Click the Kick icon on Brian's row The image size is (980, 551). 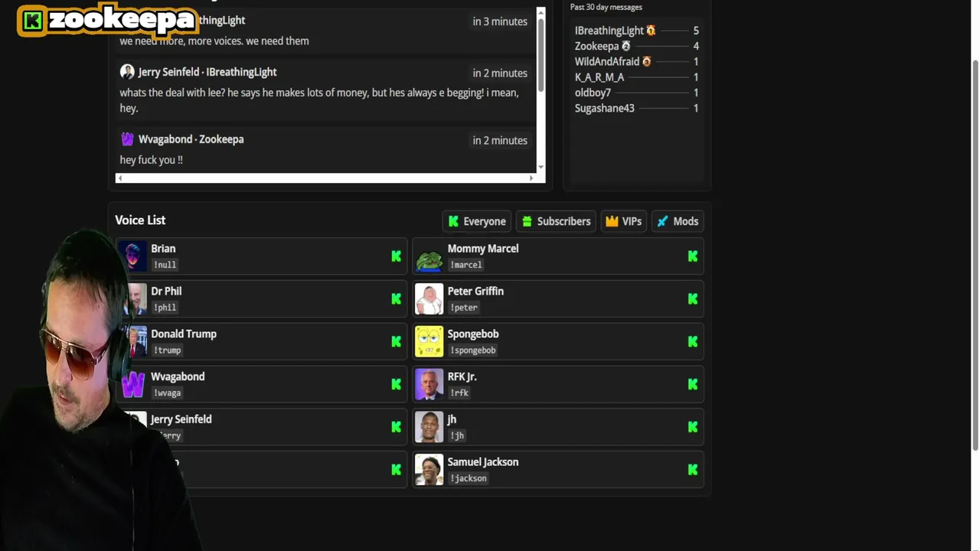coord(396,256)
